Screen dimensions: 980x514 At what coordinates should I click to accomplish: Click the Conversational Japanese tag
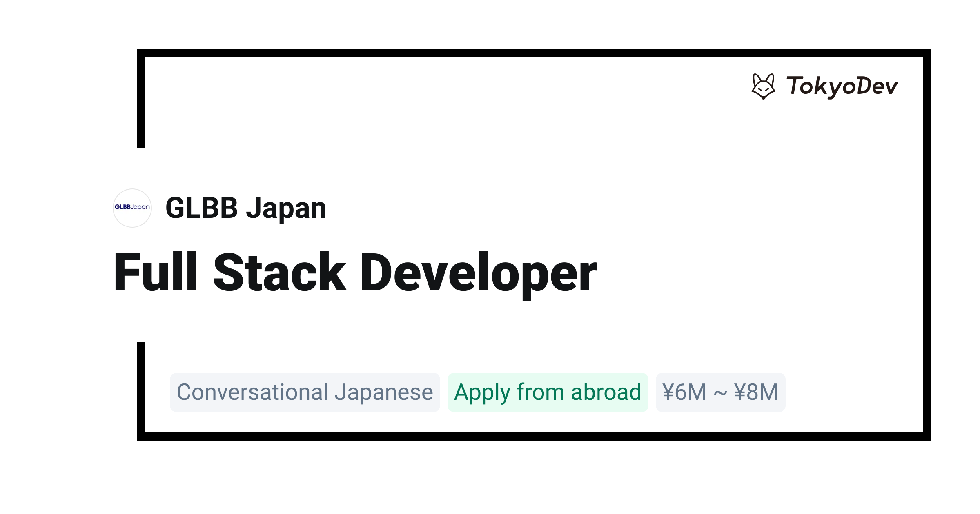(305, 392)
